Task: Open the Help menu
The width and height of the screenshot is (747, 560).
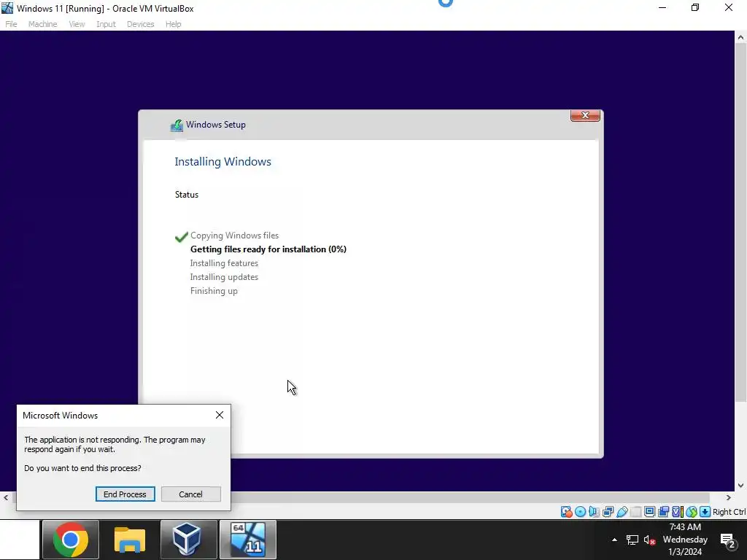Action: 174,24
